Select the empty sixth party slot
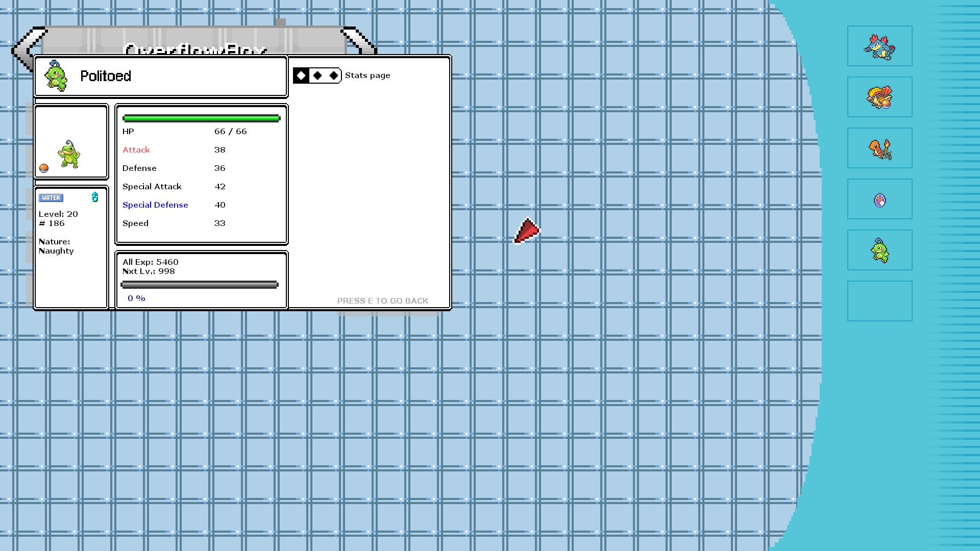This screenshot has width=980, height=551. pyautogui.click(x=879, y=302)
